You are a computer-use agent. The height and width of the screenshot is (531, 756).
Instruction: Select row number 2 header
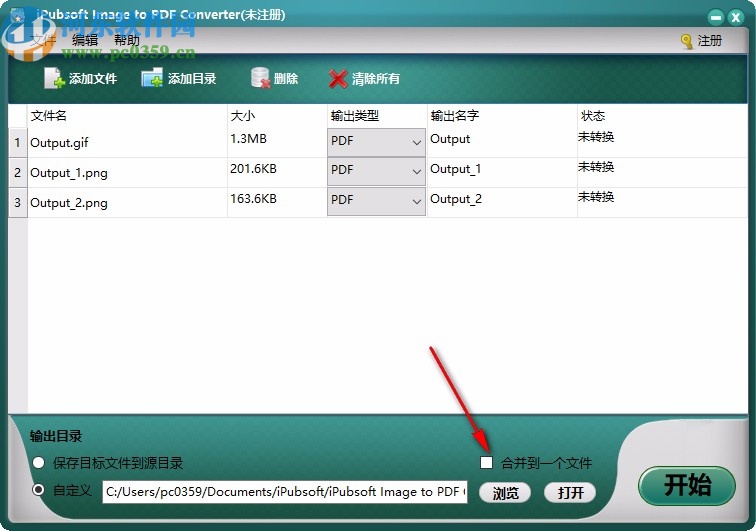tap(18, 172)
